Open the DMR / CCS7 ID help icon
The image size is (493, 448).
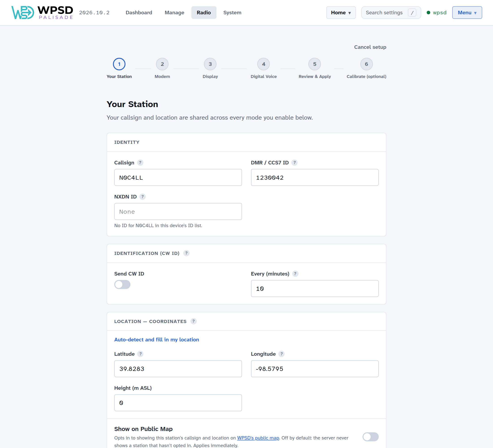(294, 163)
